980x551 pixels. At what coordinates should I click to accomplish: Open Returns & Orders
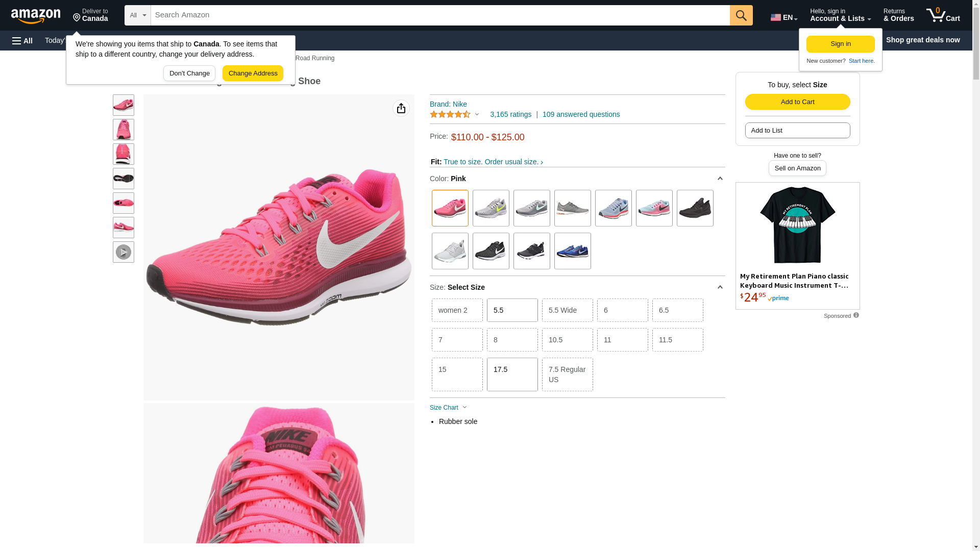(898, 15)
